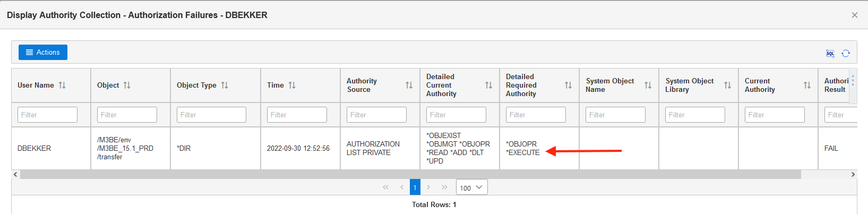This screenshot has height=214, width=868.
Task: Sort by Detailed Current Authority column
Action: (488, 85)
